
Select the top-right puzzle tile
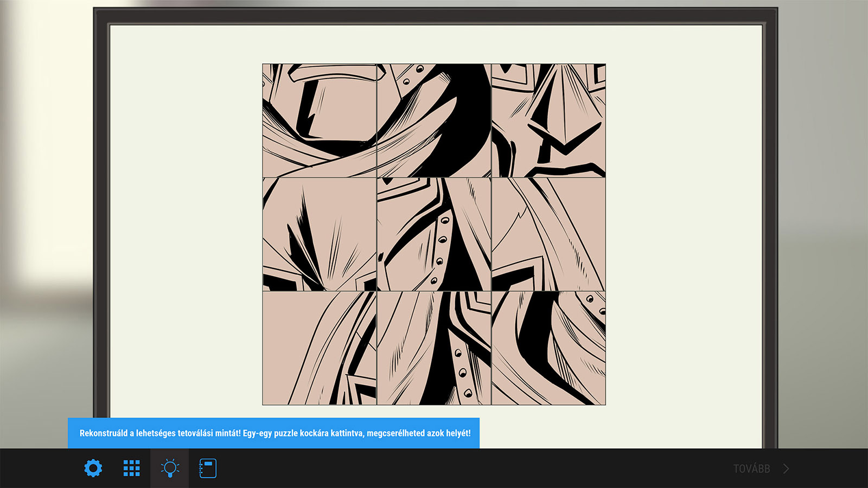[548, 120]
